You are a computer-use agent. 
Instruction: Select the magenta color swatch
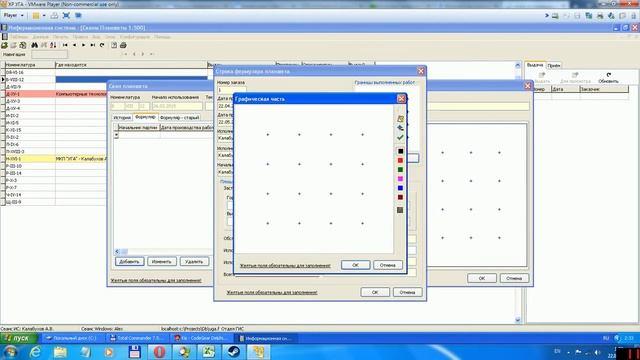400,179
